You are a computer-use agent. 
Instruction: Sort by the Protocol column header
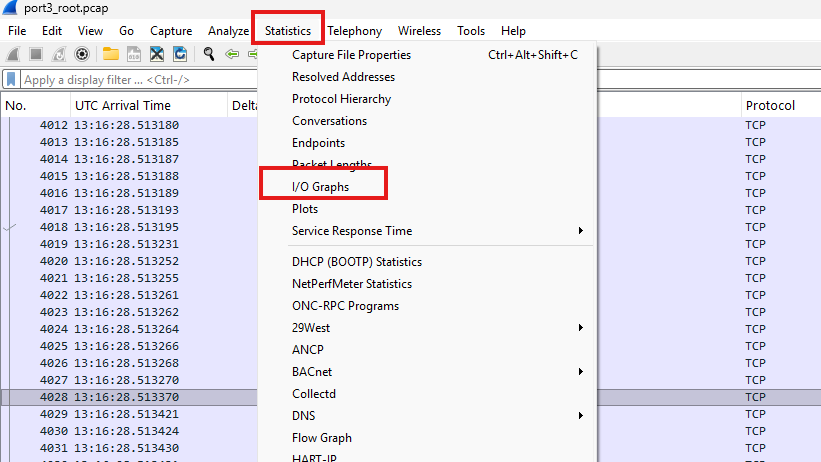click(x=781, y=105)
